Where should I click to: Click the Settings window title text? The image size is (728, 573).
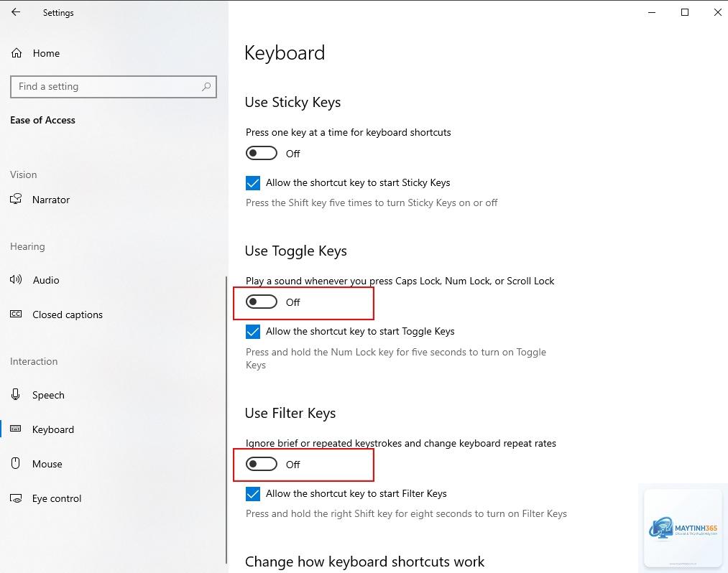coord(58,13)
